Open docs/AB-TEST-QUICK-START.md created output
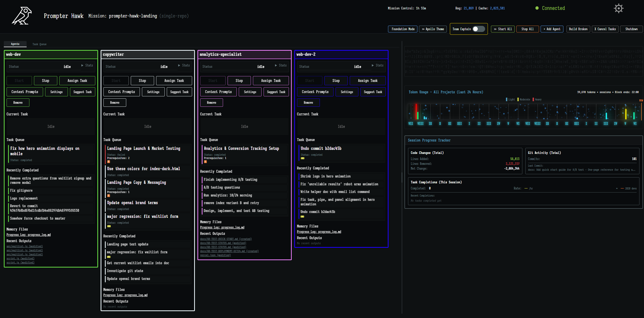Viewport: 644px width, 318px height. (226, 239)
